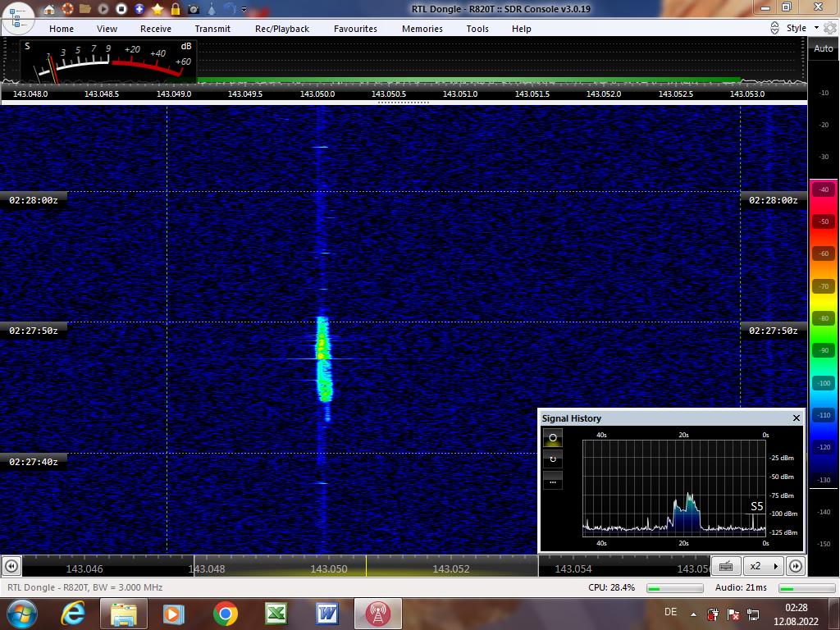Click the 143.050.0 frequency scale label
Image resolution: width=840 pixels, height=630 pixels.
(317, 94)
